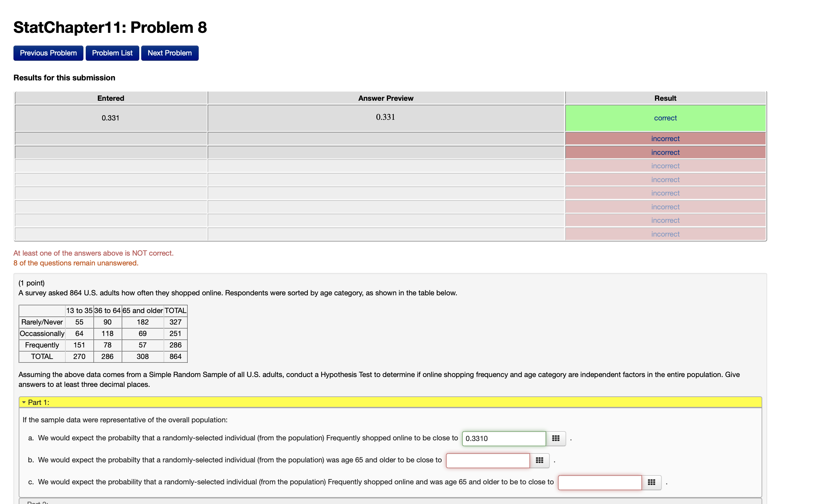Click answer field for age 65 and older
Screen dimensions: 823x504
[487, 460]
